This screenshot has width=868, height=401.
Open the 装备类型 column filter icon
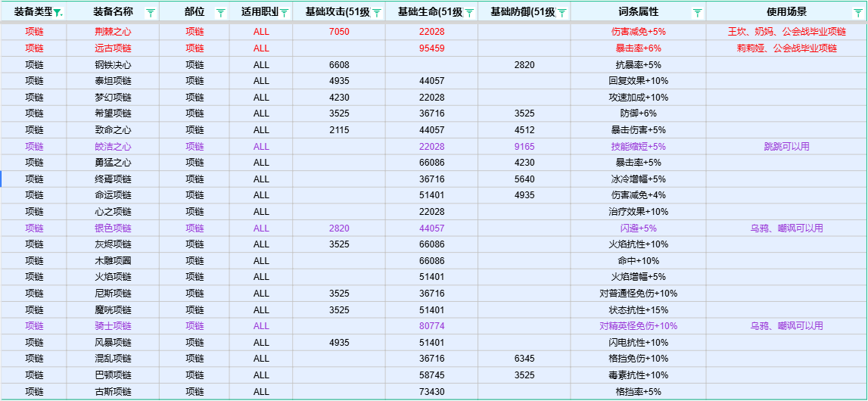58,13
